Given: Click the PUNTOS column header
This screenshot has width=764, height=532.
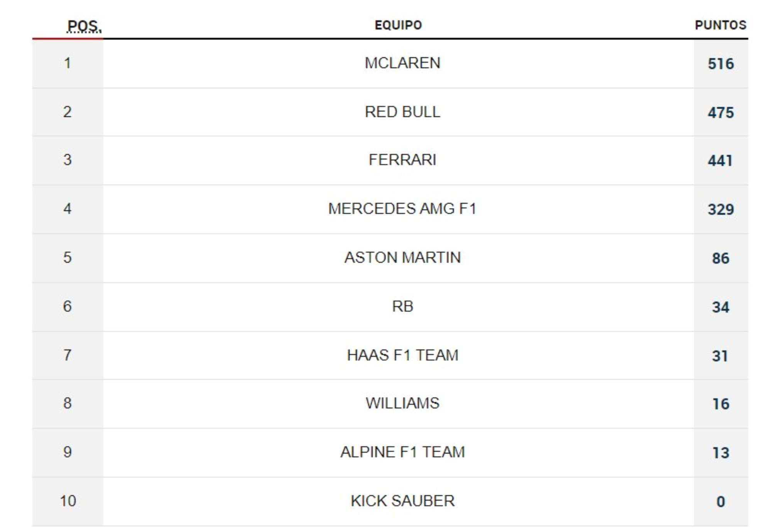Looking at the screenshot, I should pos(720,25).
